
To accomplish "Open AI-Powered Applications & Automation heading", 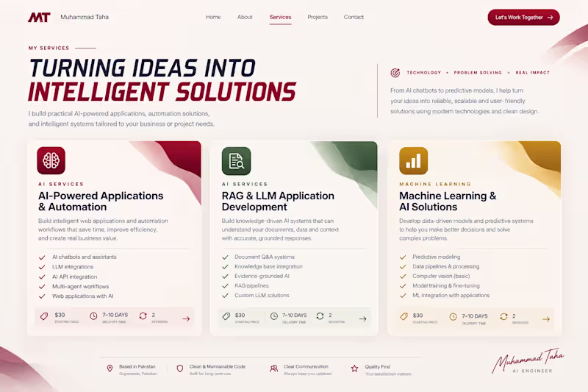I will pos(101,201).
